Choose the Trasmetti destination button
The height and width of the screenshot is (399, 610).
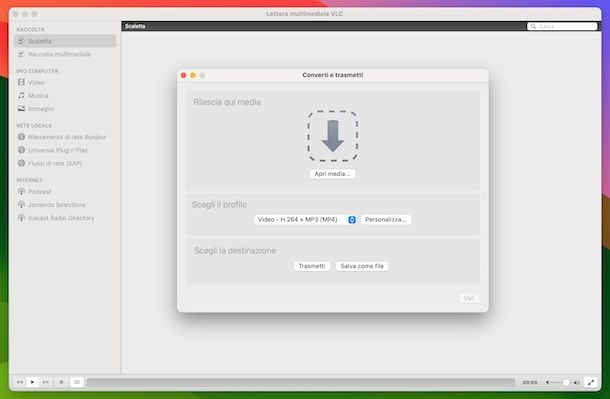(312, 266)
